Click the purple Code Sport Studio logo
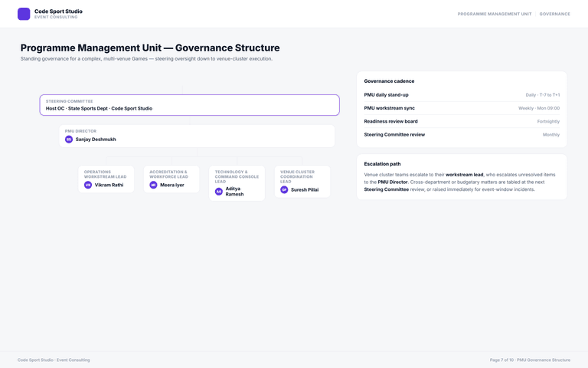 (24, 14)
